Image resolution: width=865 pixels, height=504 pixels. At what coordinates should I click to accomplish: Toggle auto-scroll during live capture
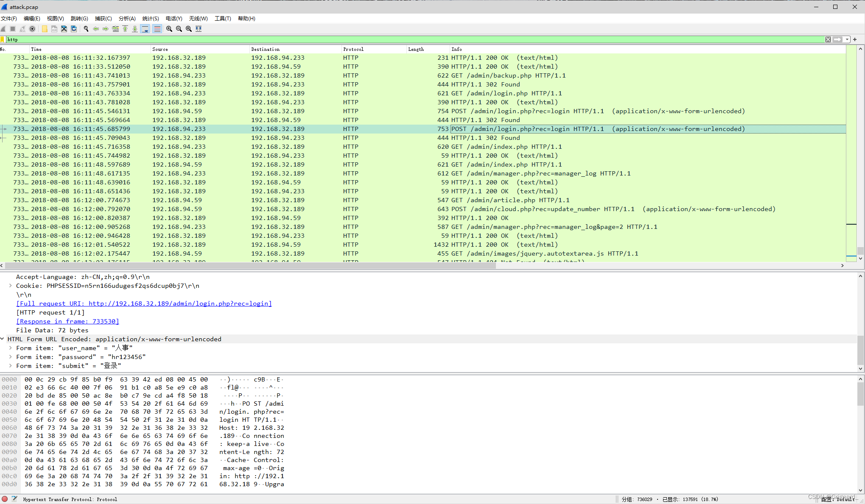click(145, 29)
